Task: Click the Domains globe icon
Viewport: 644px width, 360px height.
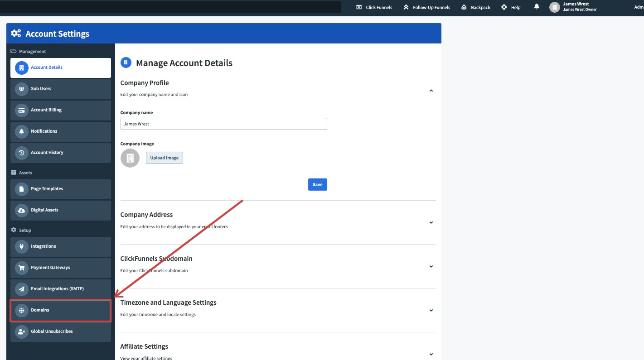Action: point(21,310)
